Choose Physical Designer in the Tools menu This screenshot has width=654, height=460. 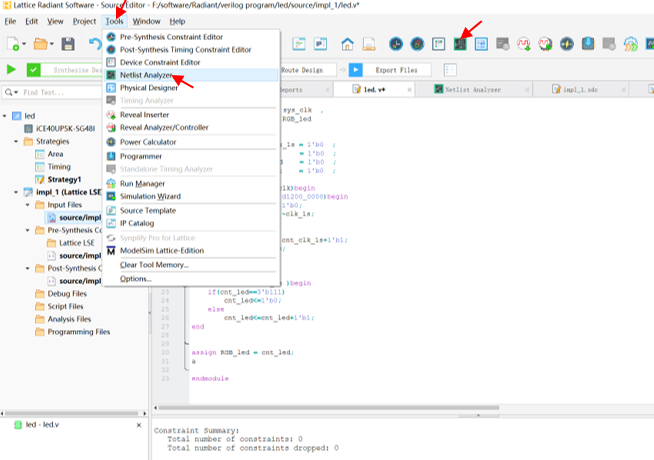click(191, 88)
